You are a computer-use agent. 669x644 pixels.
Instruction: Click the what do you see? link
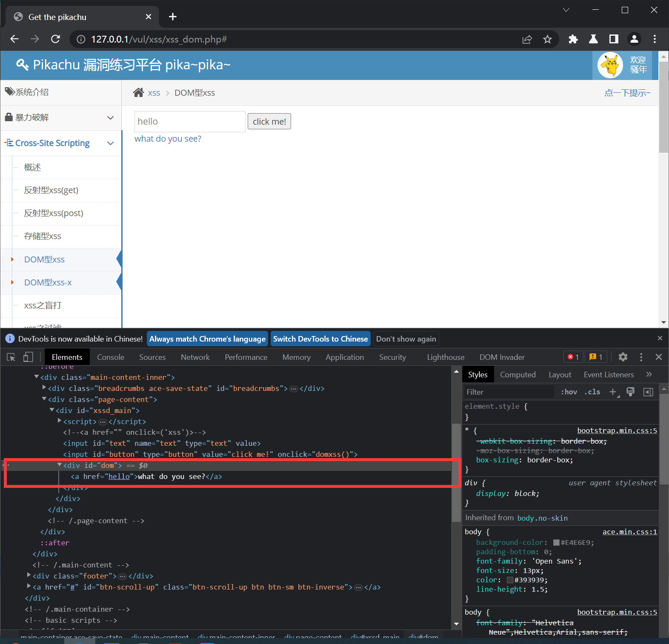[x=168, y=139]
